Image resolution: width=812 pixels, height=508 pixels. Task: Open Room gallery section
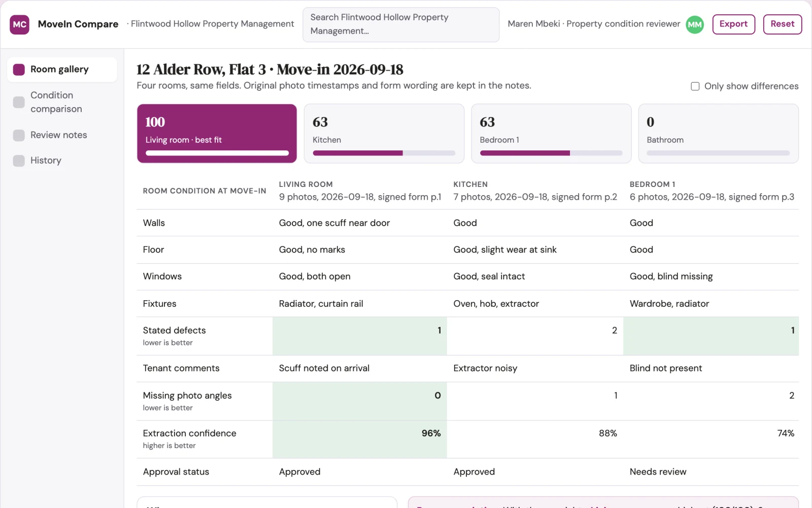pyautogui.click(x=62, y=70)
